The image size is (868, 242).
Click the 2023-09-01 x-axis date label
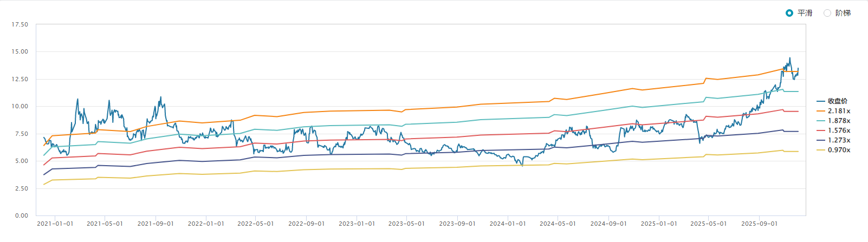pyautogui.click(x=457, y=224)
